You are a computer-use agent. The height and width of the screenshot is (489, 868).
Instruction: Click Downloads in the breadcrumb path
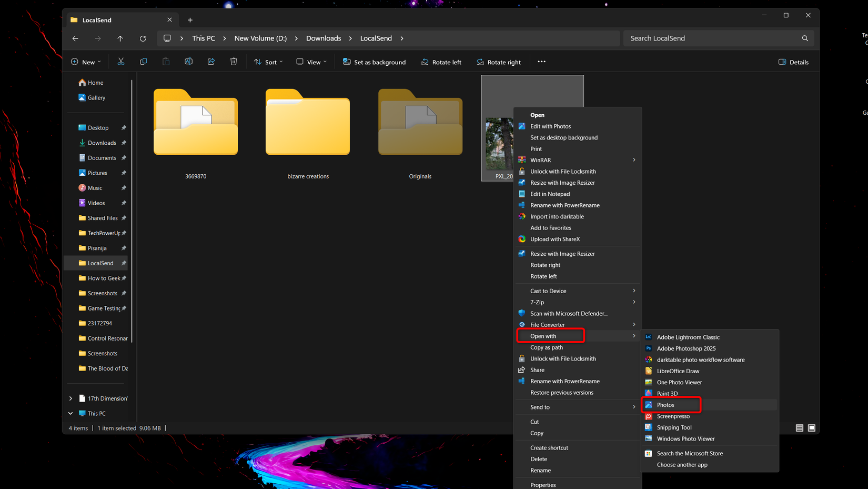tap(324, 38)
